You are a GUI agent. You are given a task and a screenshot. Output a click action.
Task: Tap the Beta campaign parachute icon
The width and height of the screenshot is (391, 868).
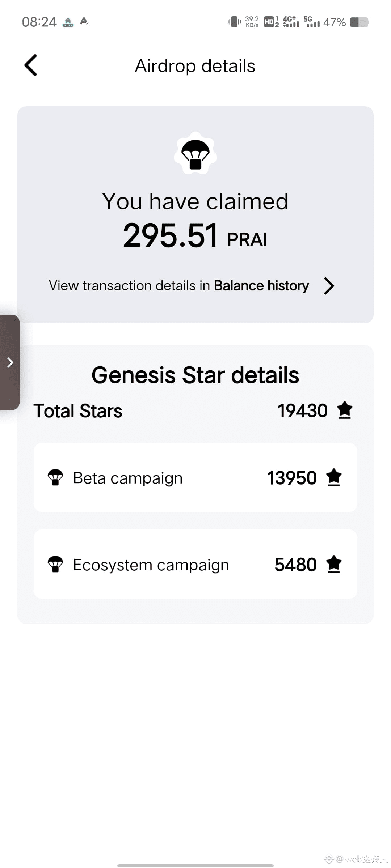(x=55, y=477)
